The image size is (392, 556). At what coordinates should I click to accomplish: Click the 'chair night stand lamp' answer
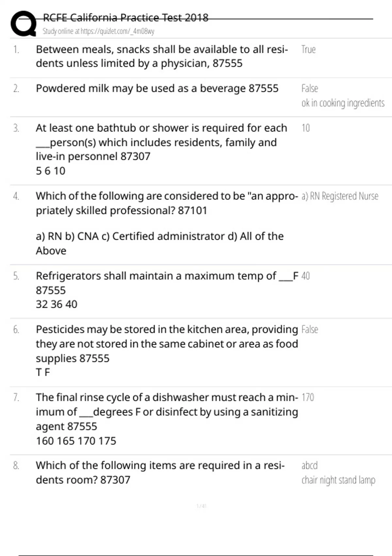point(338,480)
